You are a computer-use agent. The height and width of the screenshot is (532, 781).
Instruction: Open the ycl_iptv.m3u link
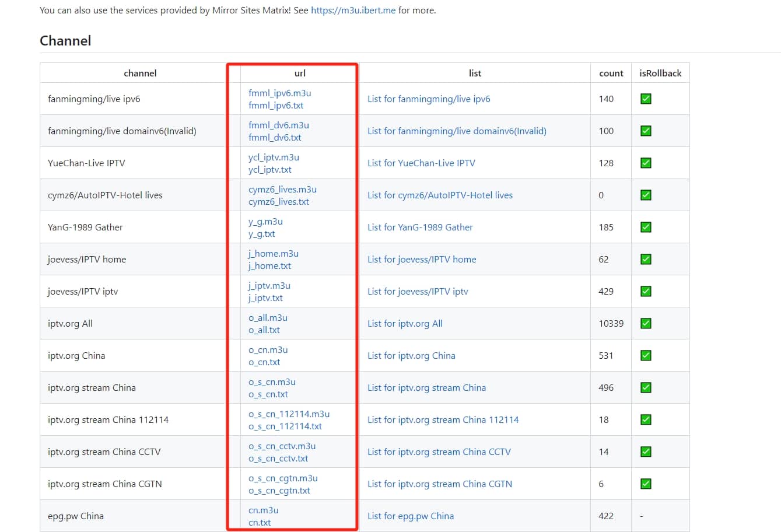tap(274, 157)
